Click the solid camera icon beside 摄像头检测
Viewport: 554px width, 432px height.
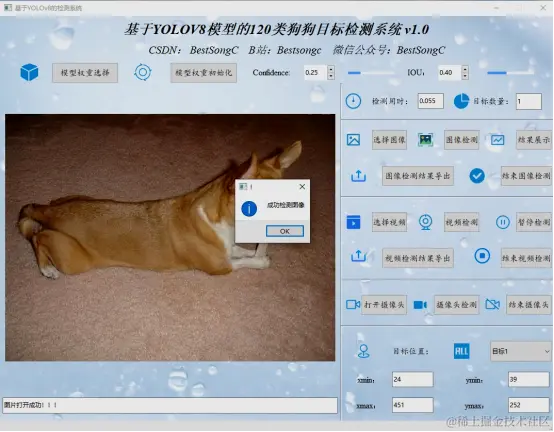click(x=420, y=304)
